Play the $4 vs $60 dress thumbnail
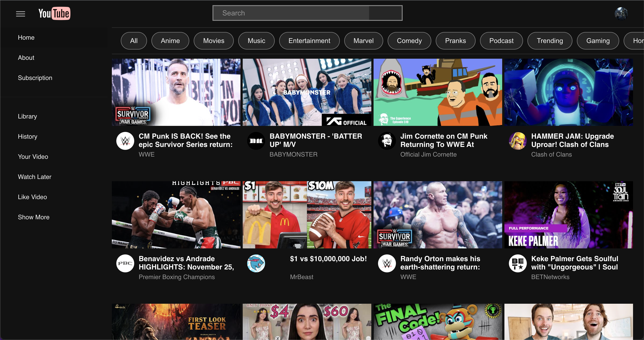Viewport: 644px width, 340px height. (307, 322)
